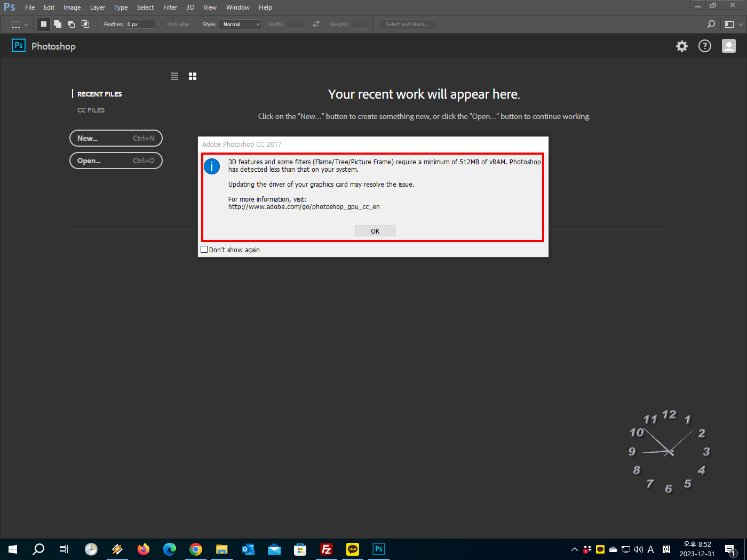Select the RECENT FILES tab
The height and width of the screenshot is (560, 747).
pyautogui.click(x=100, y=94)
